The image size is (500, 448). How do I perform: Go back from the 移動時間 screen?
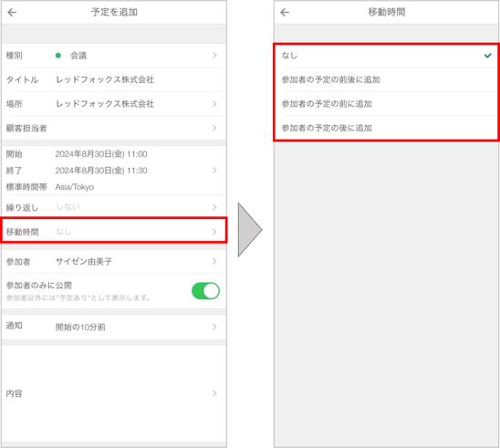pyautogui.click(x=285, y=13)
